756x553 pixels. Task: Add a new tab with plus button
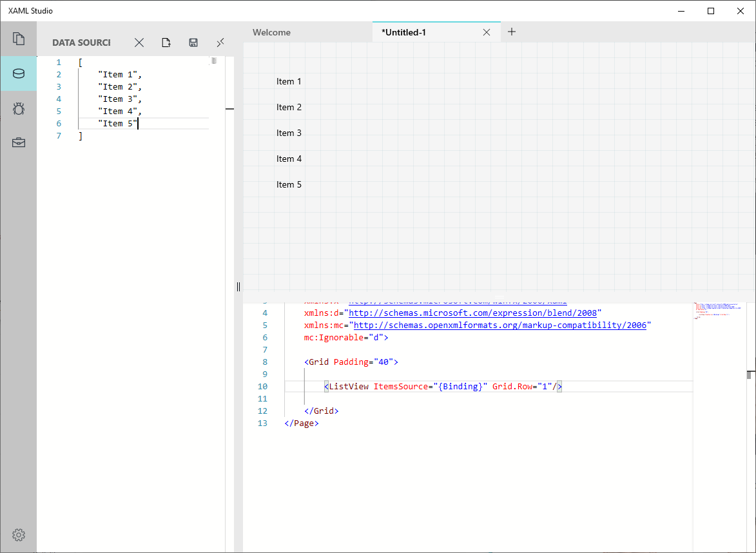(512, 32)
